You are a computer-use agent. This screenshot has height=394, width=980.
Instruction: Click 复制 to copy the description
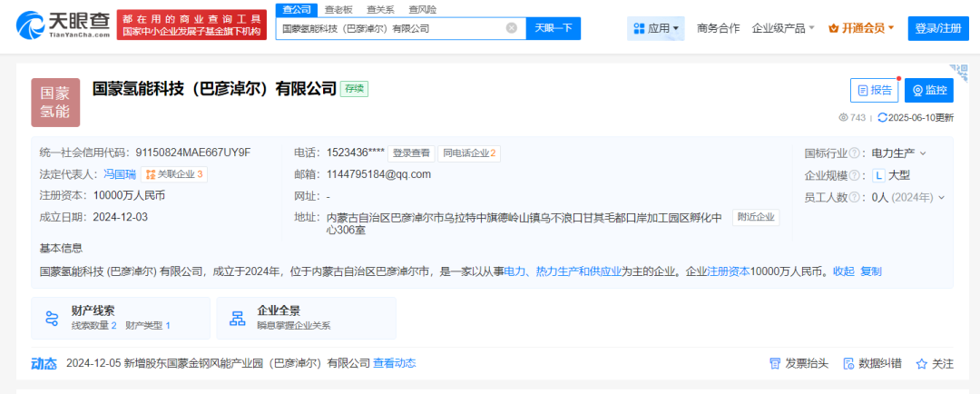click(871, 271)
